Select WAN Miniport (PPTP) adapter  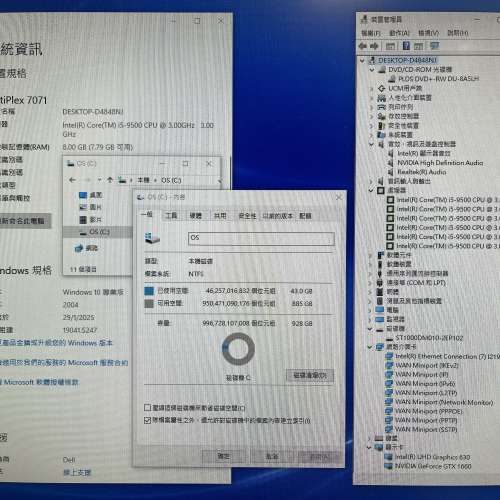click(426, 420)
